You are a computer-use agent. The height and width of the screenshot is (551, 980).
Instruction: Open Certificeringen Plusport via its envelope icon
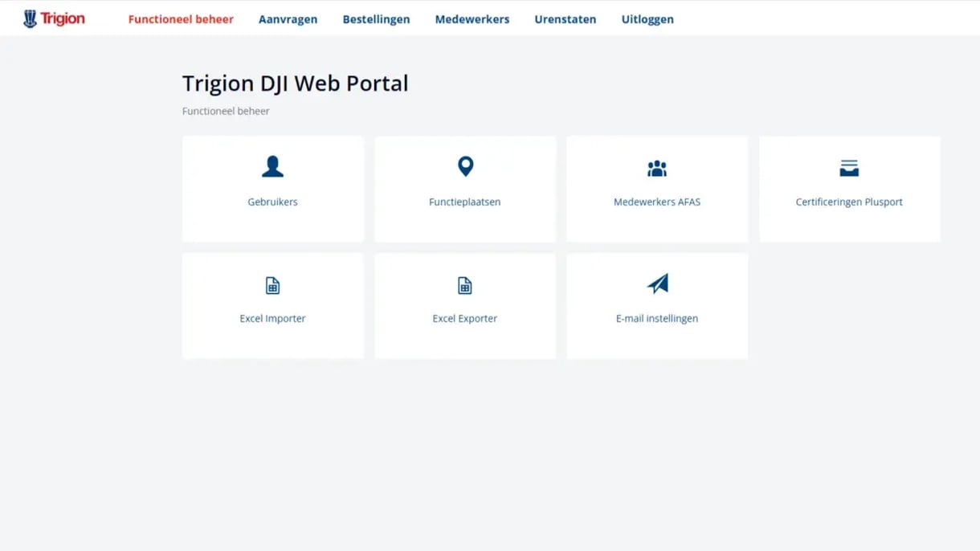click(x=849, y=166)
